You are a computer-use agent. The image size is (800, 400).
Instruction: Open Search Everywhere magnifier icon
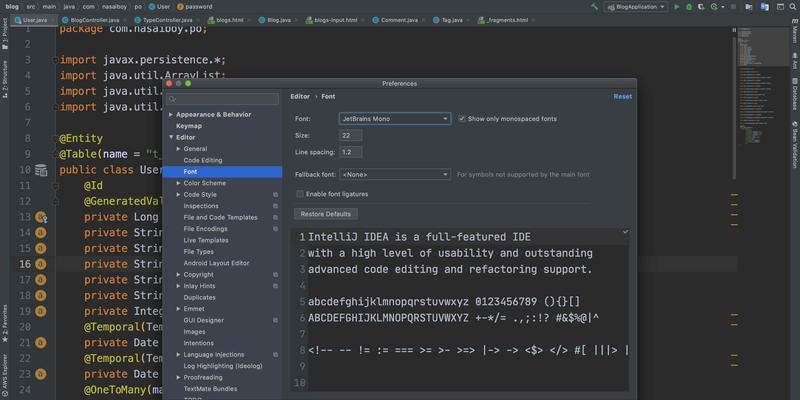tap(793, 7)
